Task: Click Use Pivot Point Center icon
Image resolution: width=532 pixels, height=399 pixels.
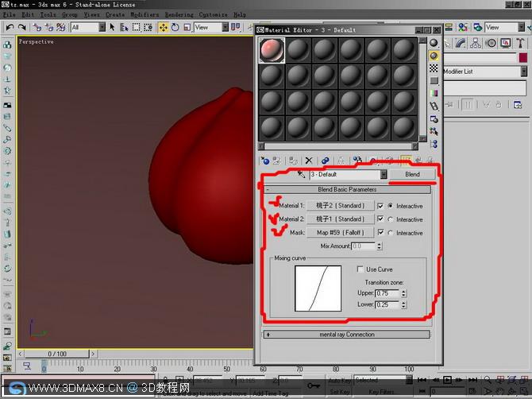Action: pyautogui.click(x=235, y=27)
